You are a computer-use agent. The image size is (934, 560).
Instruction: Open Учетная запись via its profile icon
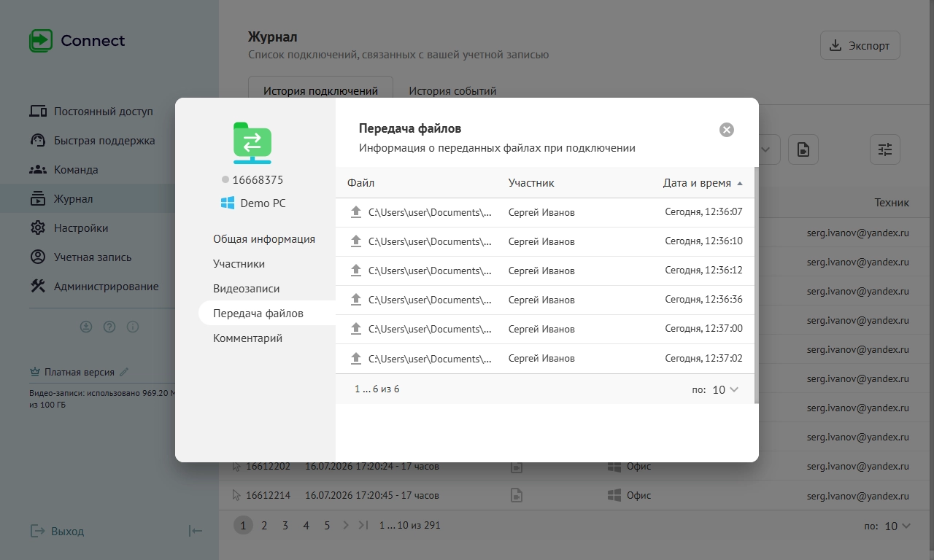click(x=38, y=257)
